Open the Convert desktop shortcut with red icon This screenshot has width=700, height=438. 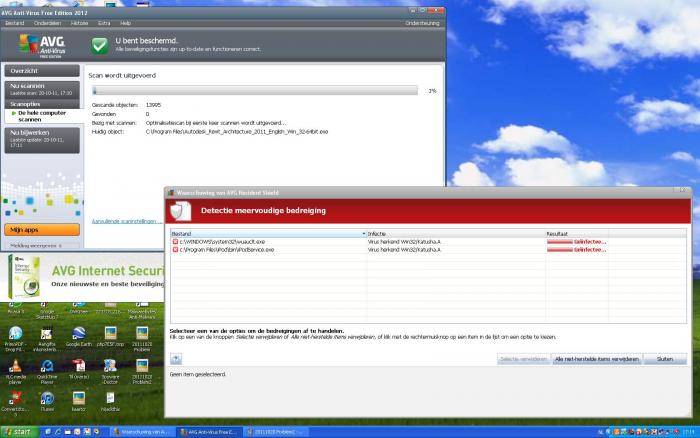point(15,403)
